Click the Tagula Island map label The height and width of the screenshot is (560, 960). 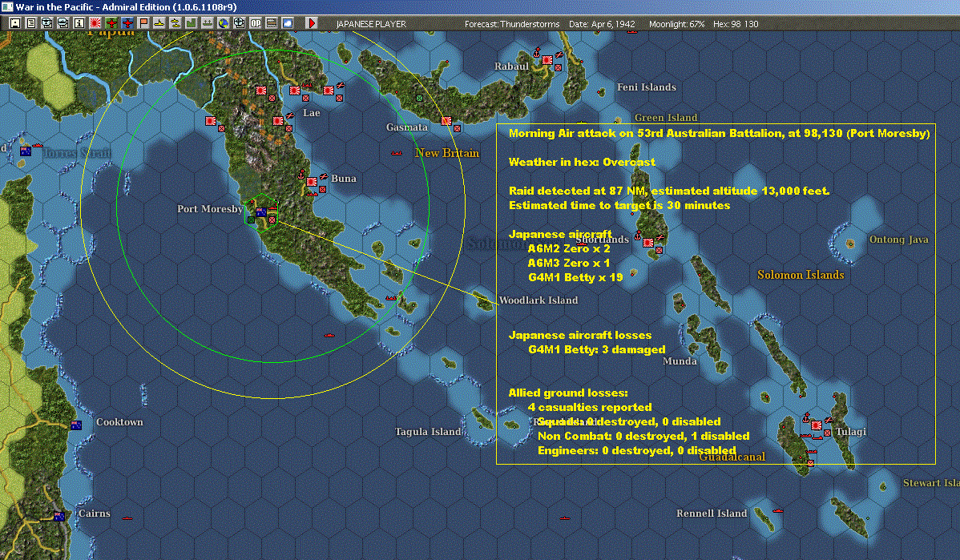coord(428,432)
